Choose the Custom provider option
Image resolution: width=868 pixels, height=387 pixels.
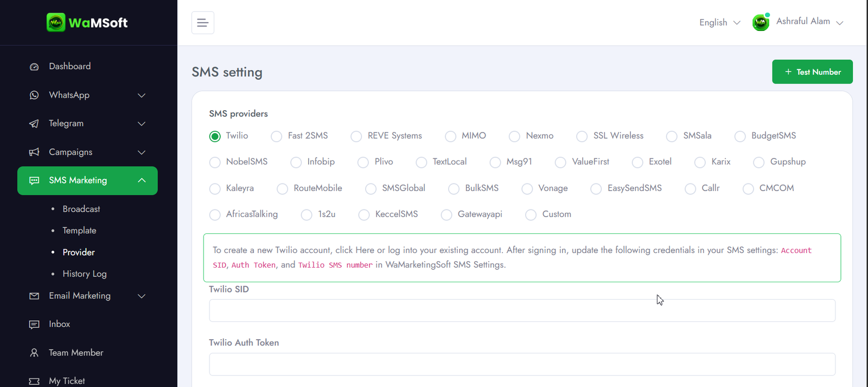(x=531, y=215)
